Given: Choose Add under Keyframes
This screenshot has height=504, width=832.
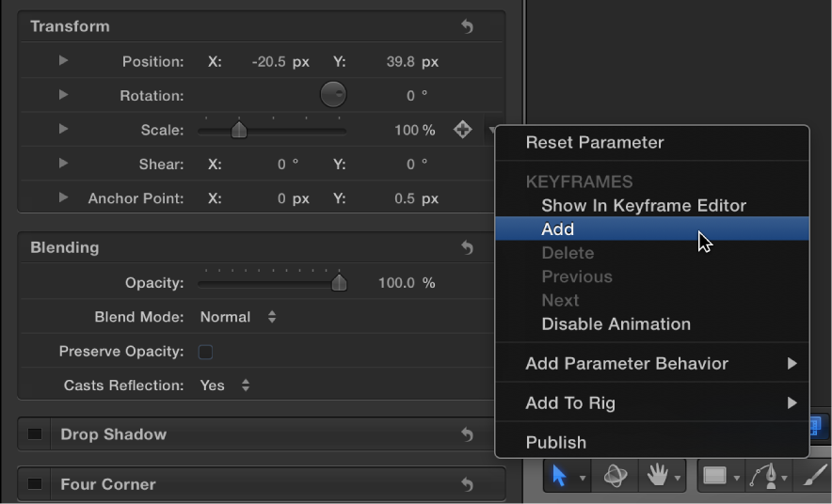Looking at the screenshot, I should pyautogui.click(x=652, y=228).
